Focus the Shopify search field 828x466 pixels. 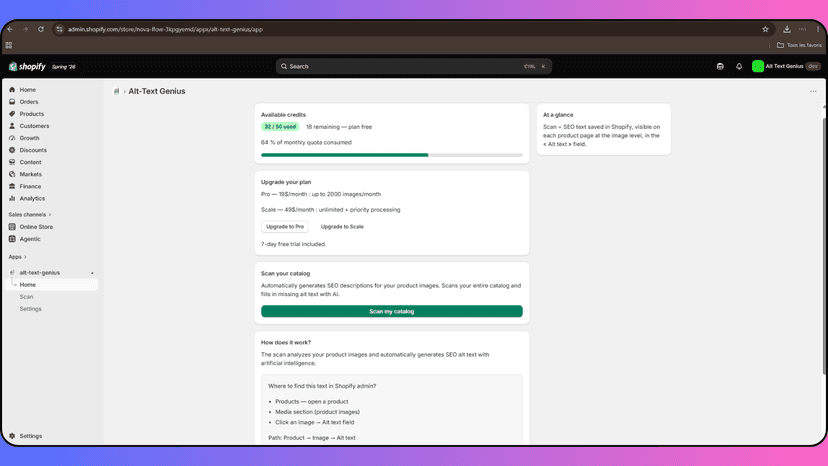tap(413, 67)
